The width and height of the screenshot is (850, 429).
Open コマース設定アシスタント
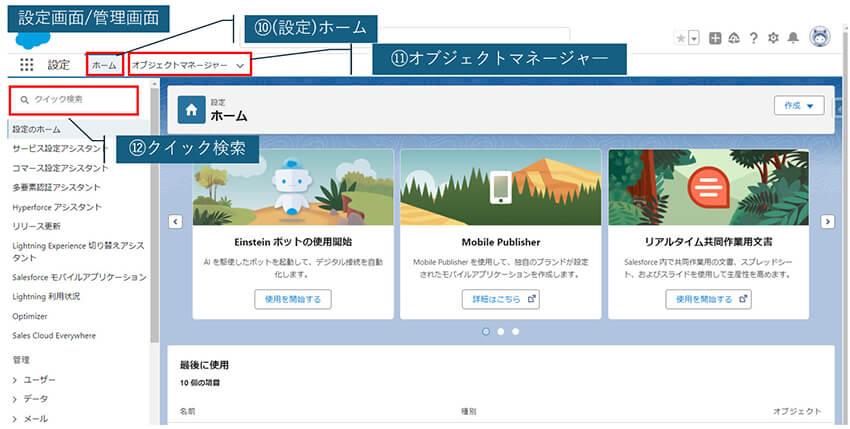click(x=60, y=168)
